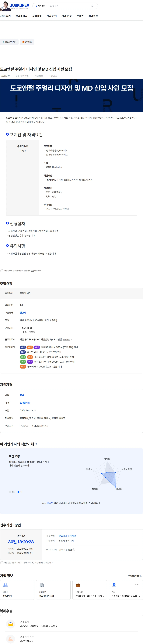The image size is (143, 644).
Task: Click the 나 legend swatch
Action: coord(18,492)
